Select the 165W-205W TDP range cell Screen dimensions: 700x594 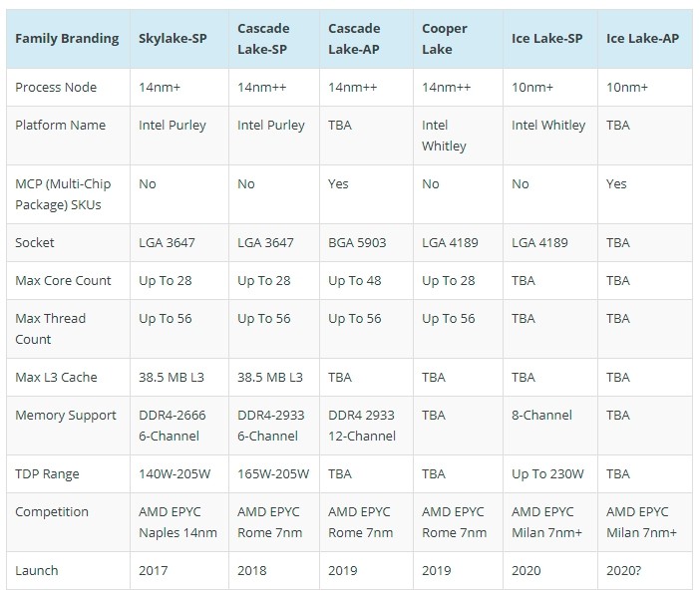[x=273, y=474]
